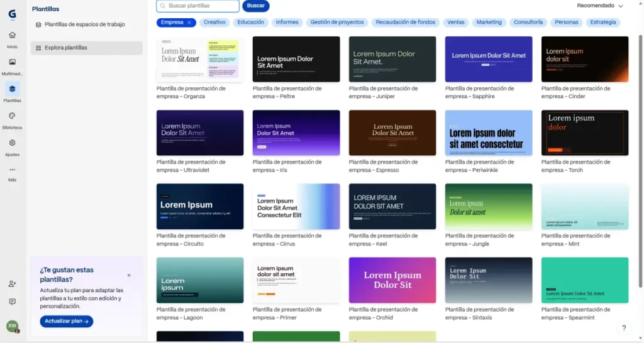The width and height of the screenshot is (644, 343).
Task: Open the XW user avatar
Action: pos(13,326)
